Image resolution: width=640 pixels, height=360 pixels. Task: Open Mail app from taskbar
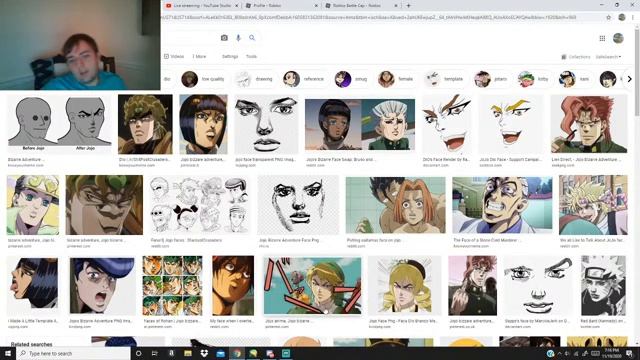pyautogui.click(x=220, y=353)
